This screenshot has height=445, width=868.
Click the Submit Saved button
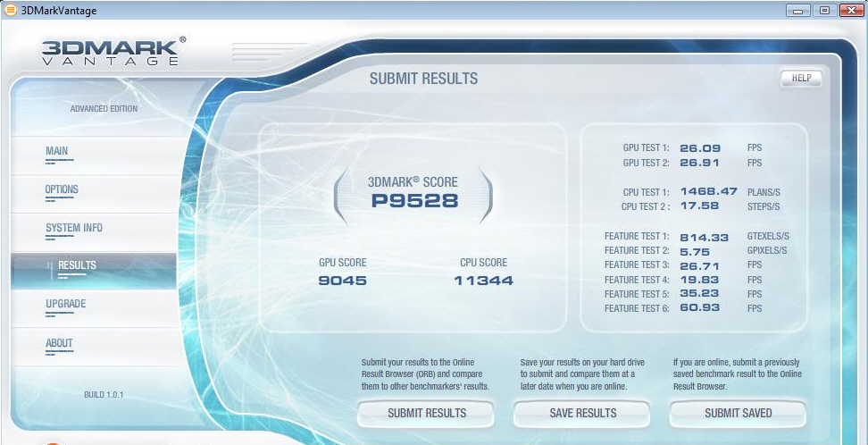click(x=738, y=414)
